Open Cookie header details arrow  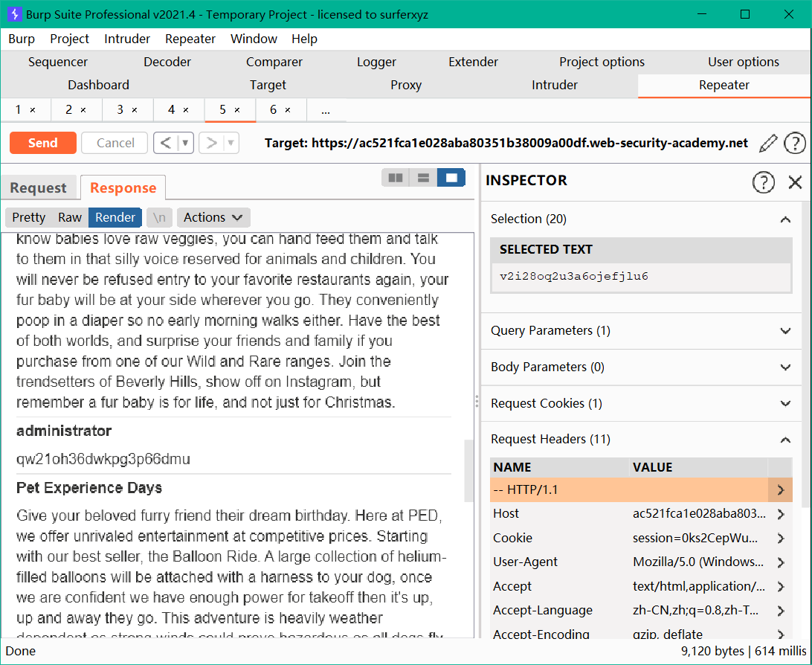[781, 538]
